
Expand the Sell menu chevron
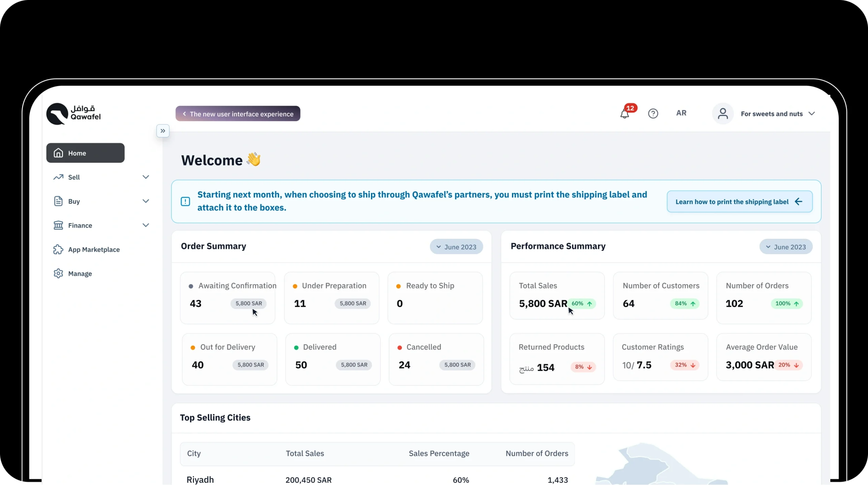[x=146, y=177]
